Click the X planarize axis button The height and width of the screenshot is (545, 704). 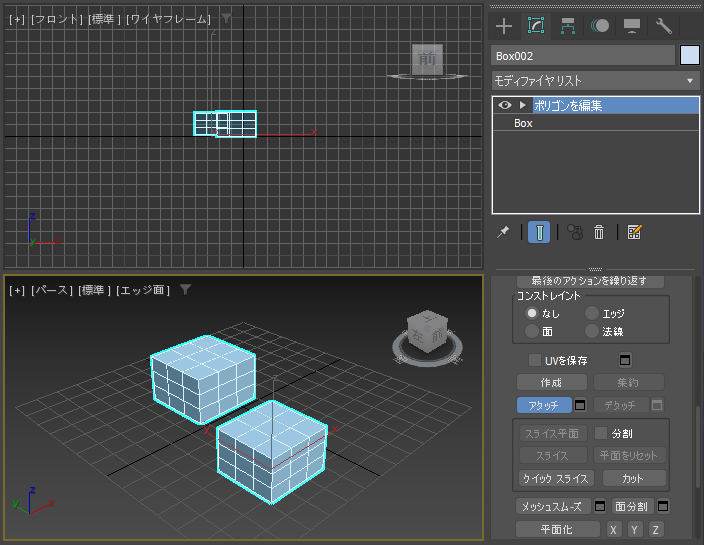613,529
